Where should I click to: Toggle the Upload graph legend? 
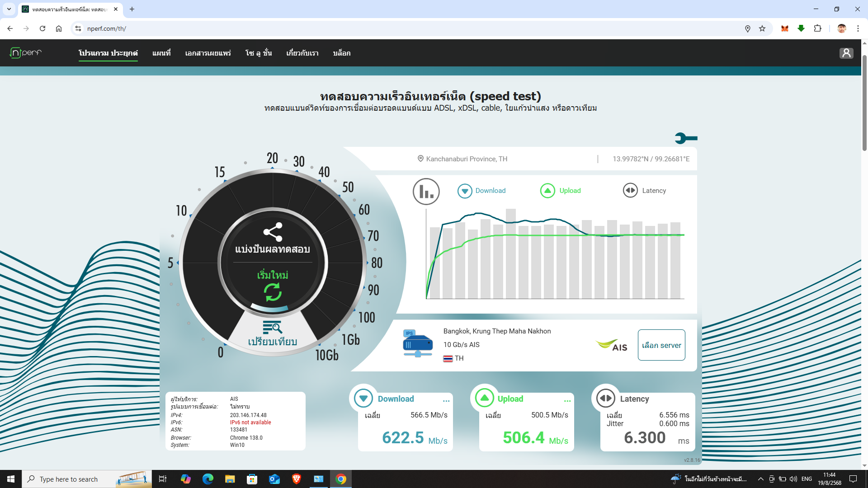pos(561,191)
